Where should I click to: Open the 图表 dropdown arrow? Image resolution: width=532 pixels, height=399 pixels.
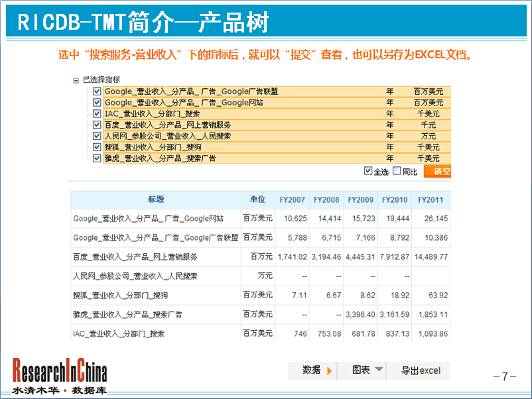click(x=379, y=370)
